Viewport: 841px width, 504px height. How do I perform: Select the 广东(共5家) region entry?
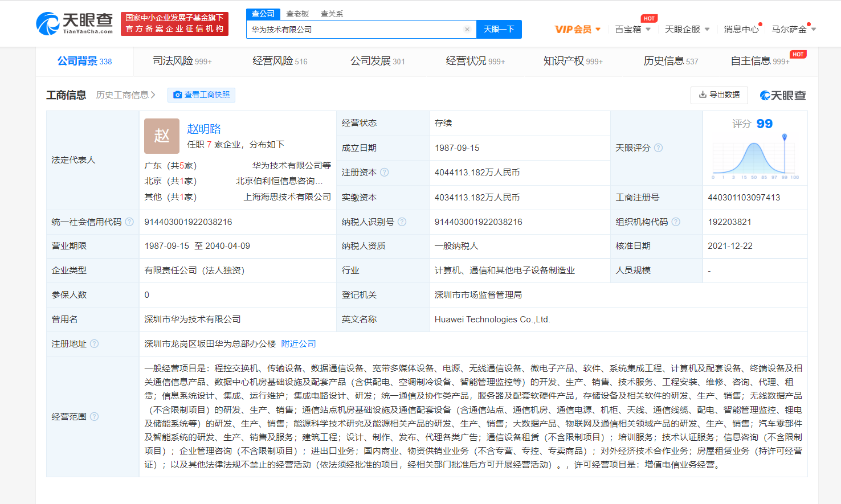170,165
